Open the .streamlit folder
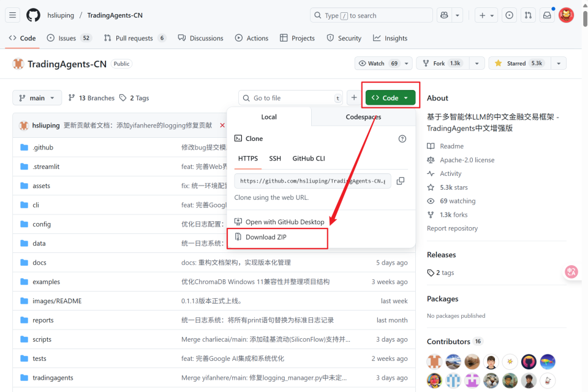Screen dimensions: 588x392 46,167
